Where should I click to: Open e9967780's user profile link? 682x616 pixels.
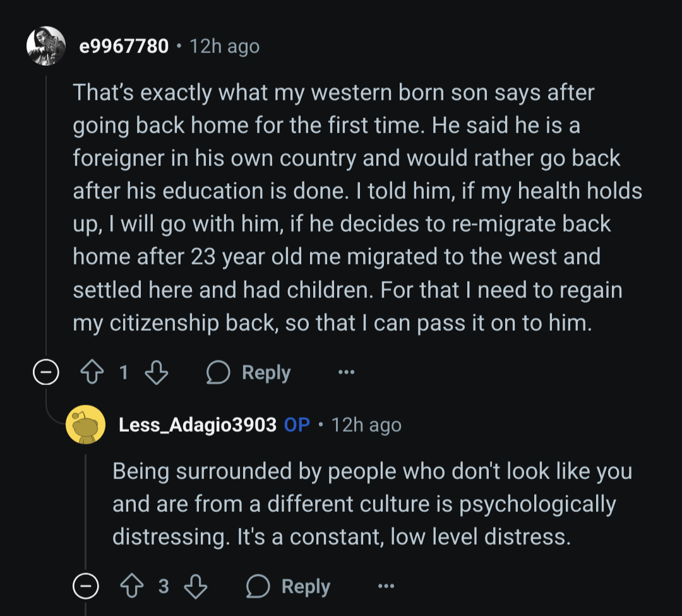[124, 46]
